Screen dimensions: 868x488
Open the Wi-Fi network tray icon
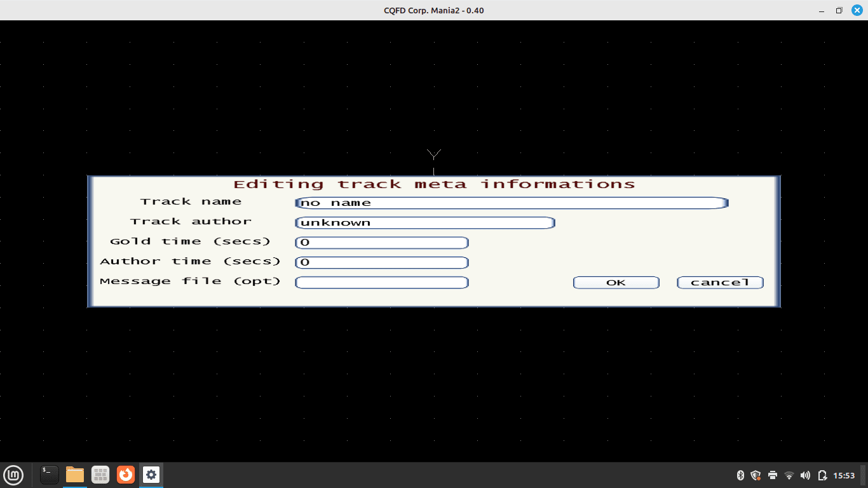(x=789, y=475)
